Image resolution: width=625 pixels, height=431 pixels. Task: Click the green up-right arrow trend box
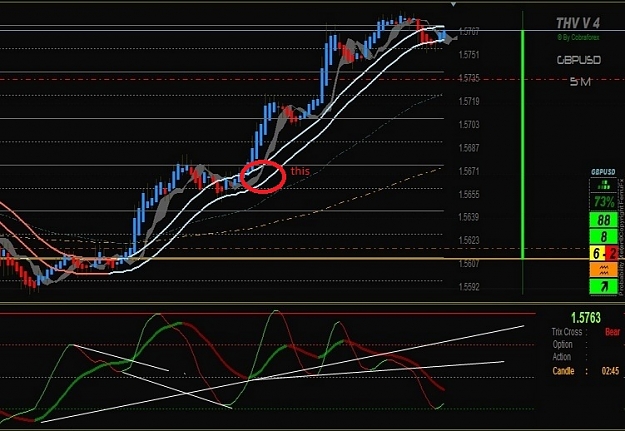tap(603, 286)
